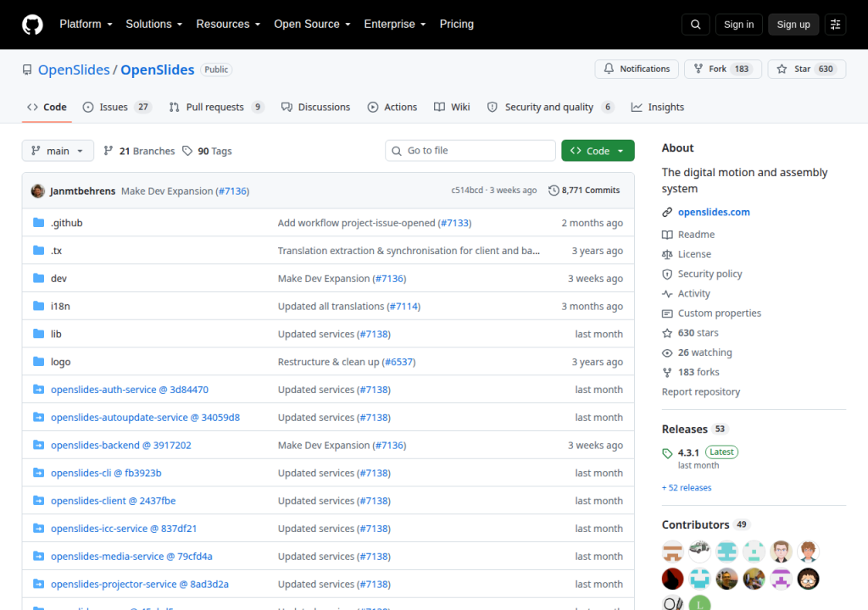
Task: Open submodule openslides-projector-service @ 8ad3d2a
Action: tap(140, 584)
